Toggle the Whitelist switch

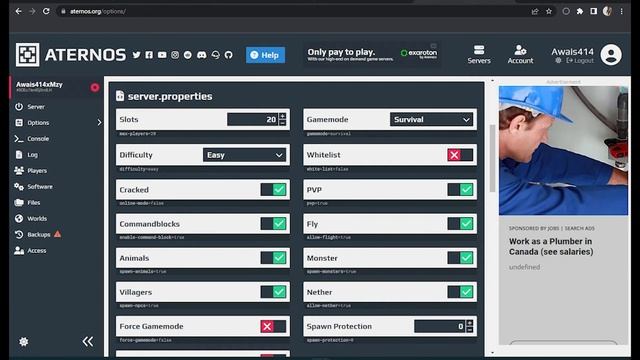click(460, 155)
